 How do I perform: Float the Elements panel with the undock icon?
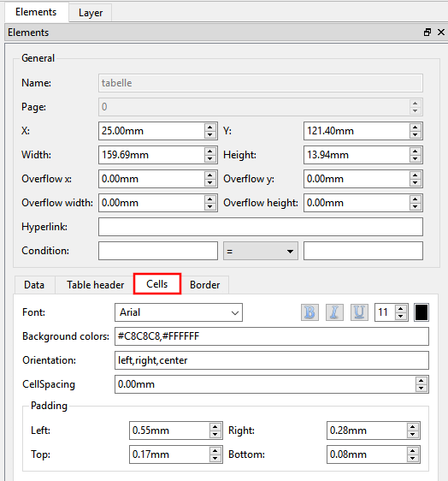tap(427, 33)
